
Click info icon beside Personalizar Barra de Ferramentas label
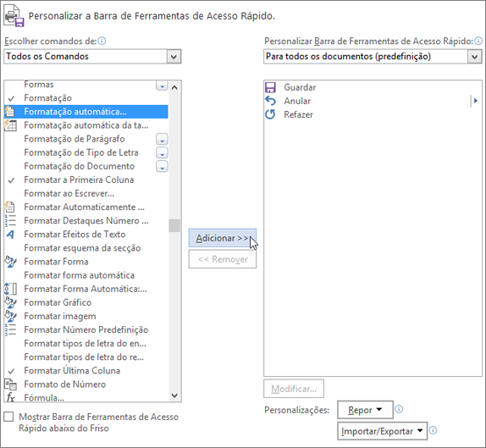click(478, 41)
